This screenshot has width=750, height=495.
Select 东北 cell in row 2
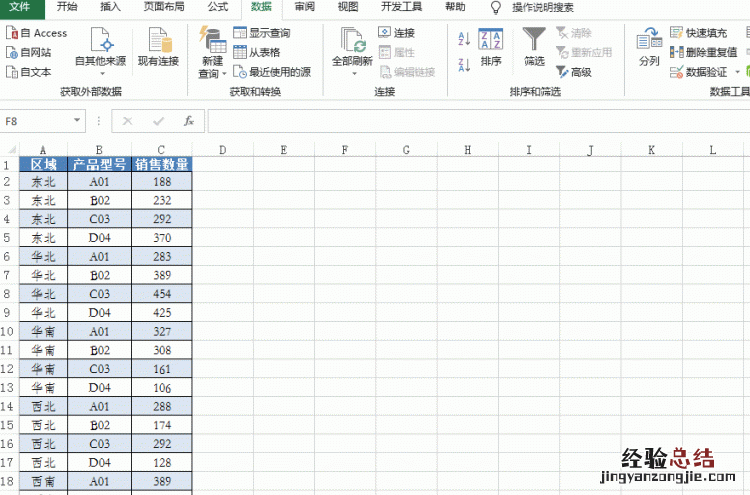tap(44, 182)
